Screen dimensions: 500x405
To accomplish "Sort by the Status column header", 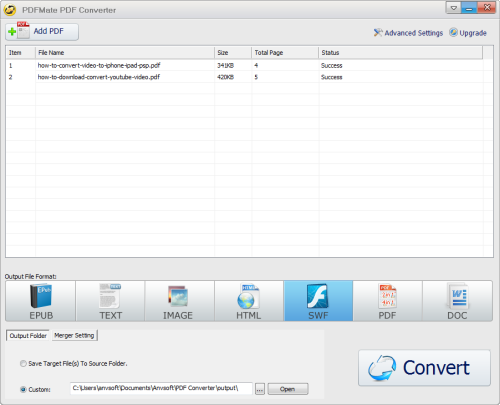I will pyautogui.click(x=400, y=53).
